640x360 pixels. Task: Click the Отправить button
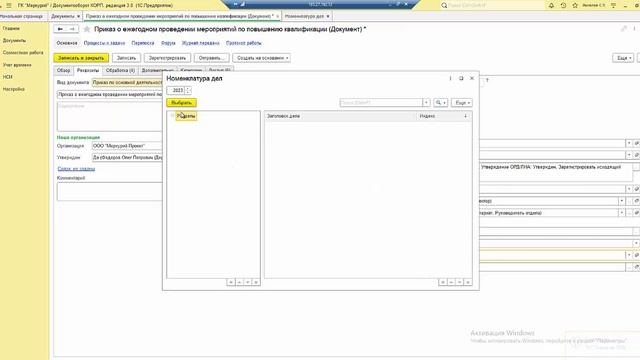[x=211, y=58]
